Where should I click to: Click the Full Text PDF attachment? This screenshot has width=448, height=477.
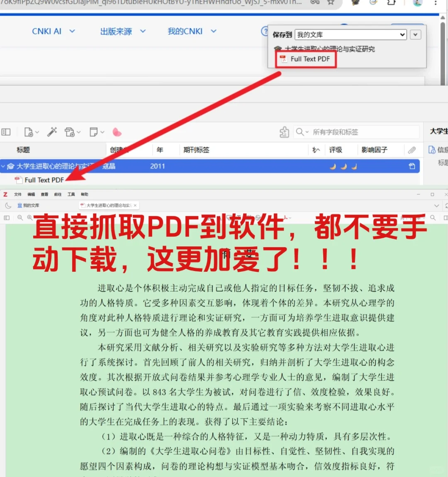pyautogui.click(x=44, y=180)
